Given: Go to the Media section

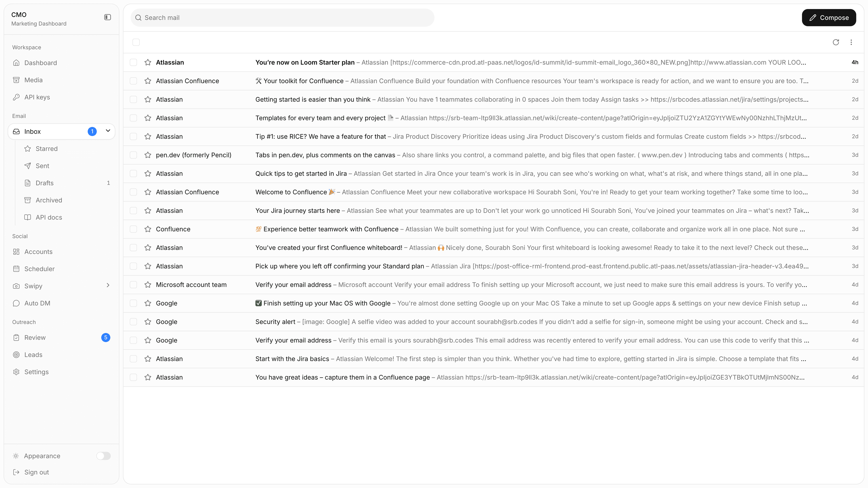Looking at the screenshot, I should [x=61, y=80].
